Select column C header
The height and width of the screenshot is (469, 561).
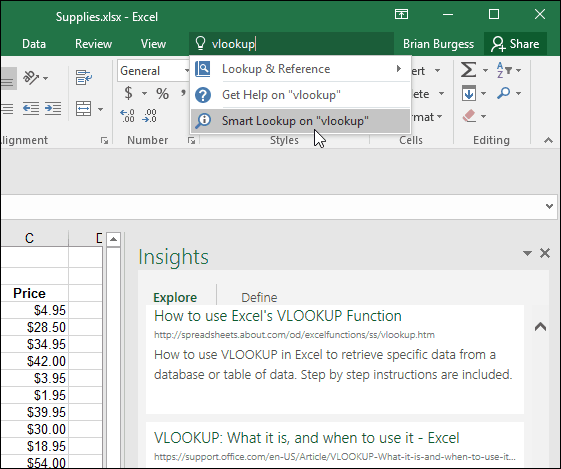point(34,238)
